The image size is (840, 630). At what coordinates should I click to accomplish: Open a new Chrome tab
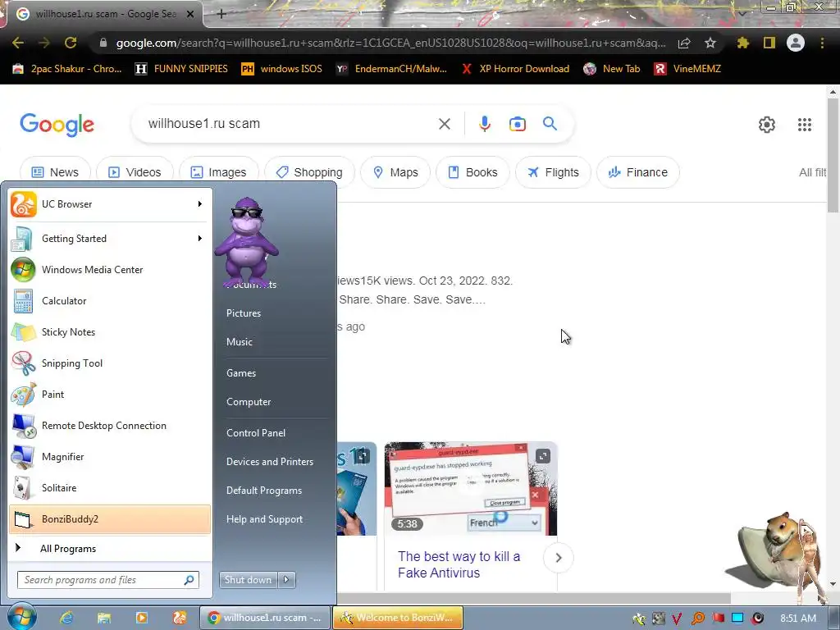(x=221, y=15)
